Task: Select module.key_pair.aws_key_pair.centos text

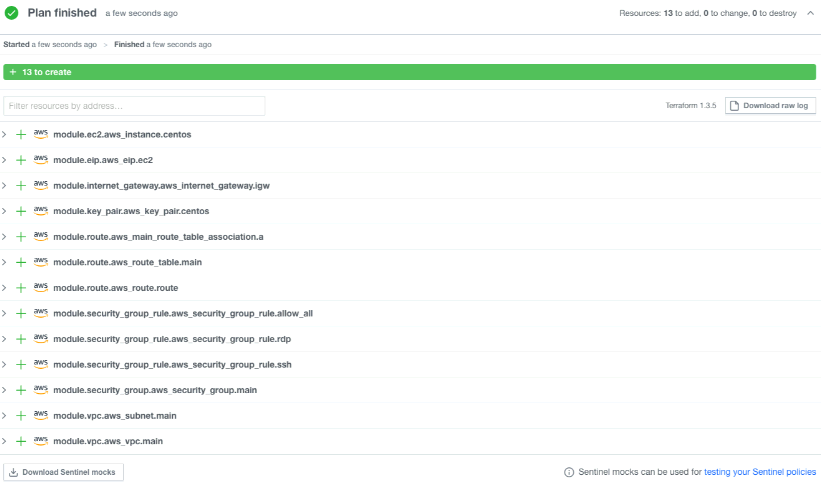Action: pyautogui.click(x=131, y=211)
